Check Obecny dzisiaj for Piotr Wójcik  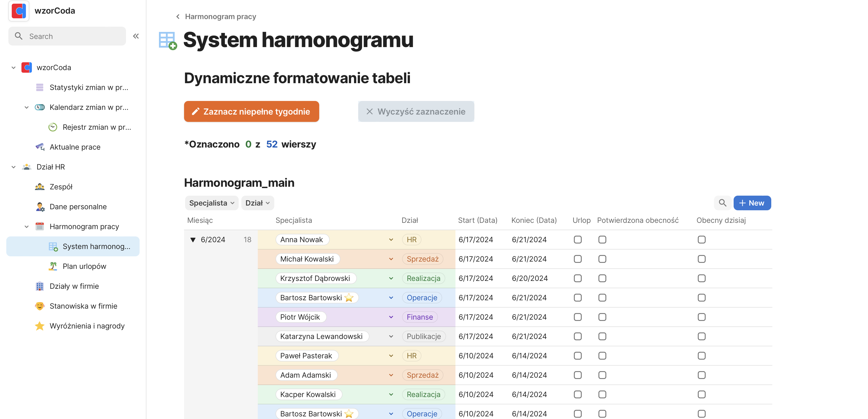click(701, 317)
